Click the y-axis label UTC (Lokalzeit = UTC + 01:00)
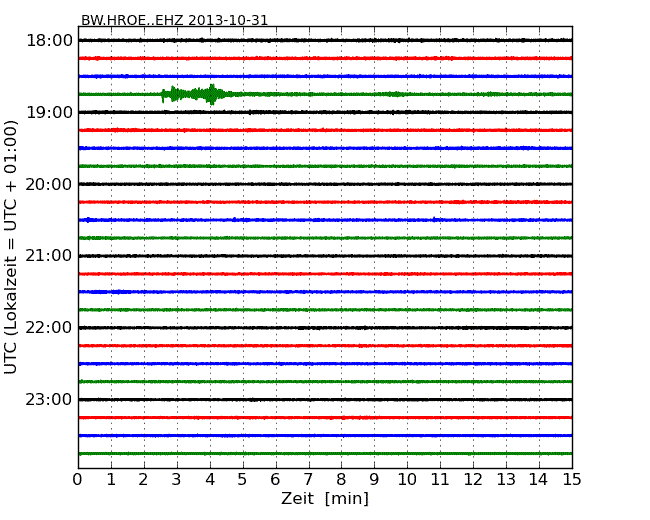 10,247
